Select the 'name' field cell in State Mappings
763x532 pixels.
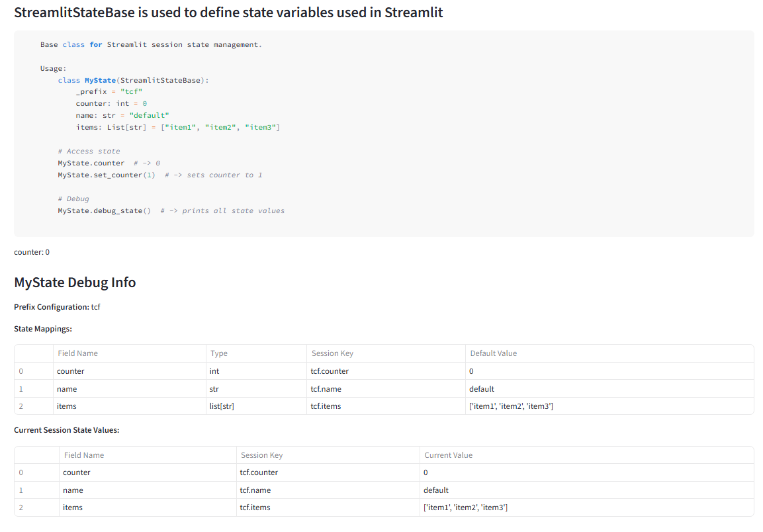(x=130, y=389)
